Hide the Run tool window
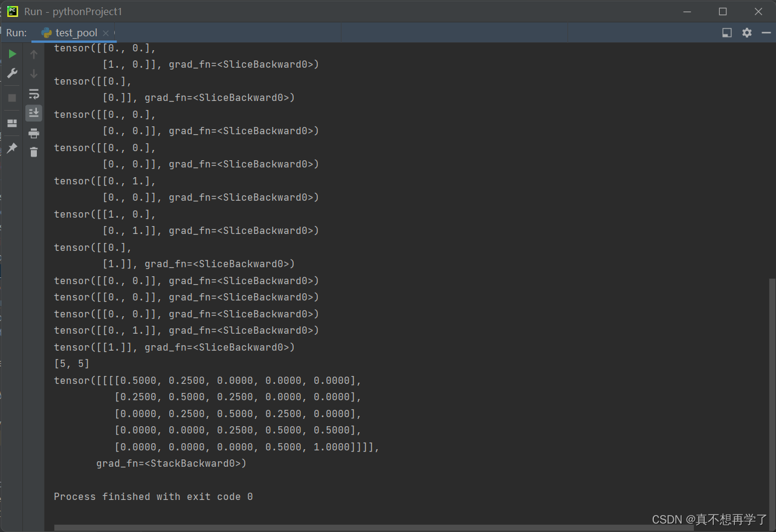The width and height of the screenshot is (776, 532). [x=767, y=33]
